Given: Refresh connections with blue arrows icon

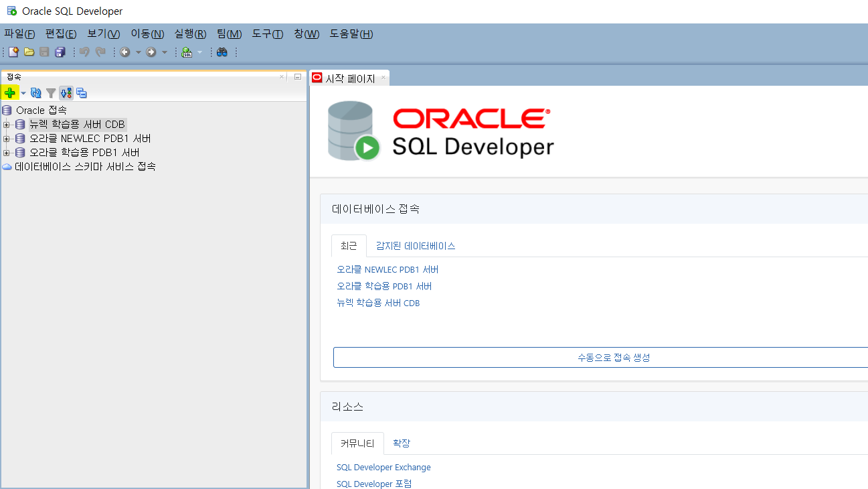Looking at the screenshot, I should [36, 93].
